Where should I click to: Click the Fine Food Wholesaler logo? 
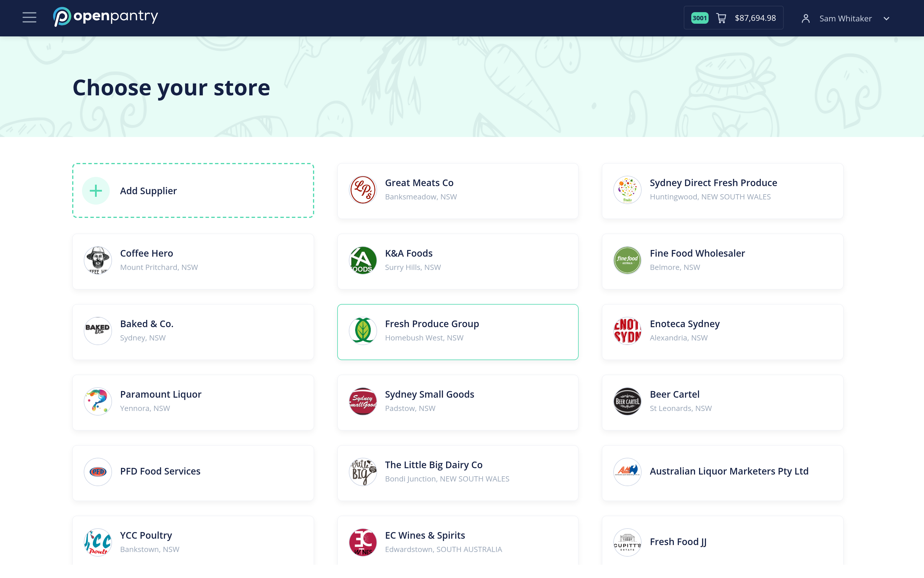tap(627, 260)
